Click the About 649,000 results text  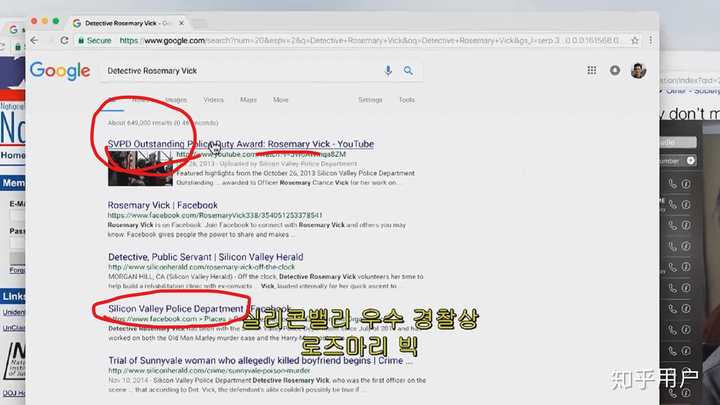point(163,123)
